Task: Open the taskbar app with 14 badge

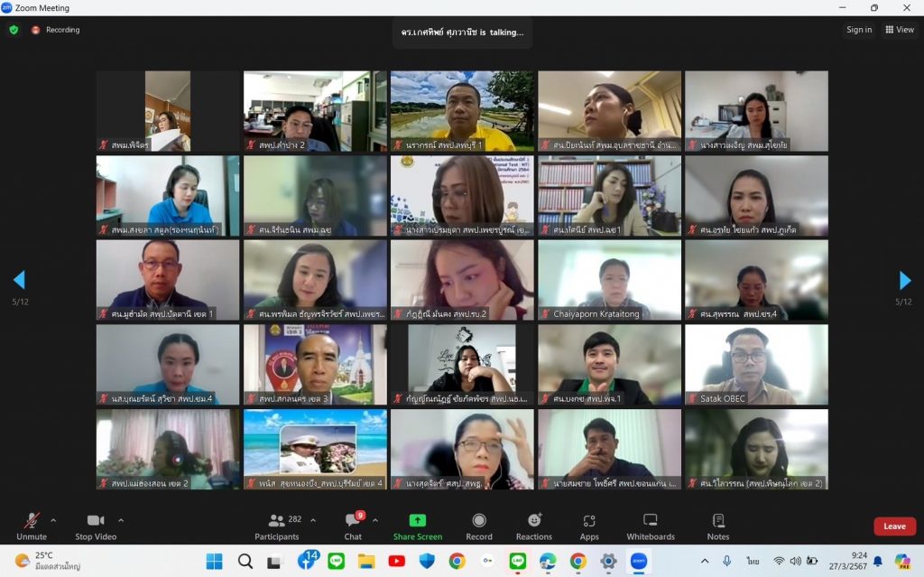Action: click(x=307, y=561)
